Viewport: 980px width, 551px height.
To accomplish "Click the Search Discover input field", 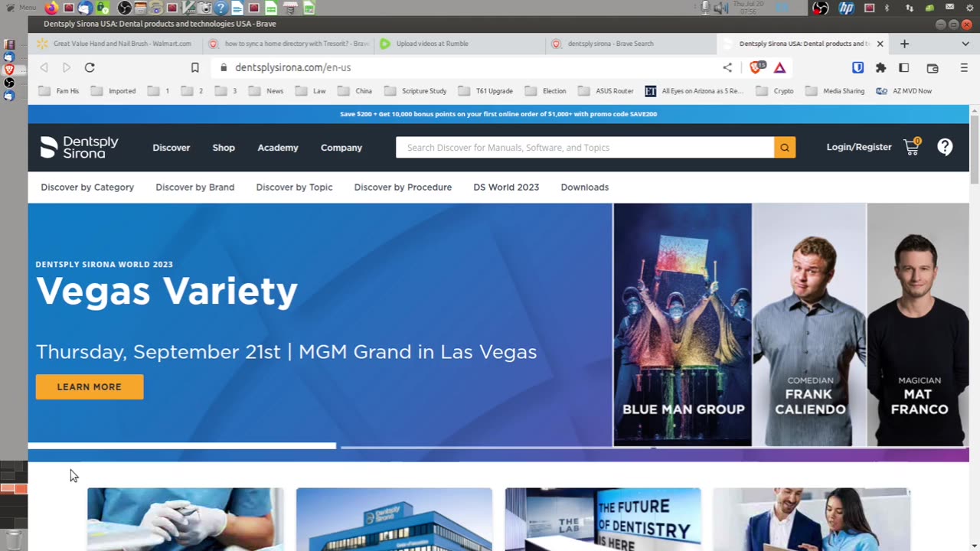I will [x=585, y=147].
